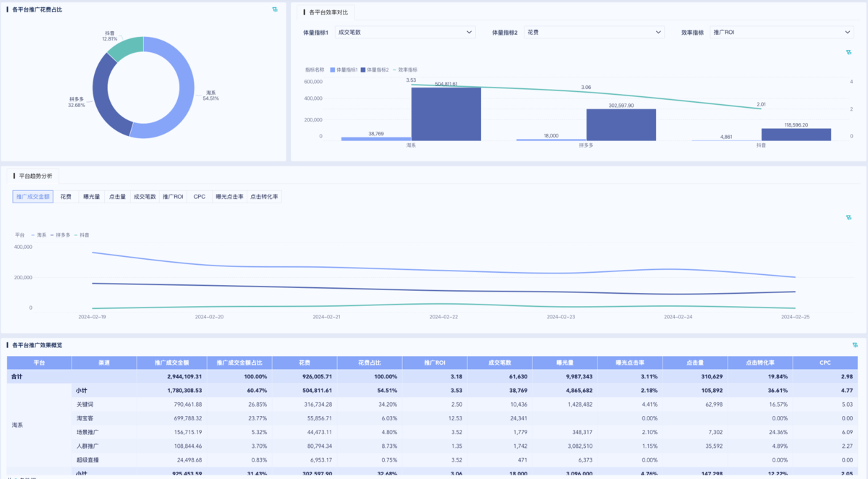Open the 体量指标1 dropdown showing 成交笔数
This screenshot has width=868, height=479.
405,33
